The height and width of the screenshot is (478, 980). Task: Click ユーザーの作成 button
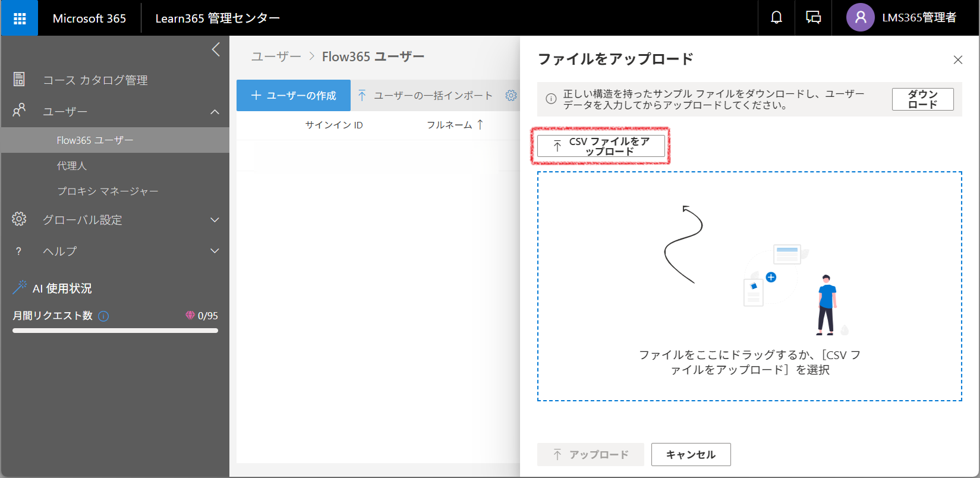(x=294, y=96)
